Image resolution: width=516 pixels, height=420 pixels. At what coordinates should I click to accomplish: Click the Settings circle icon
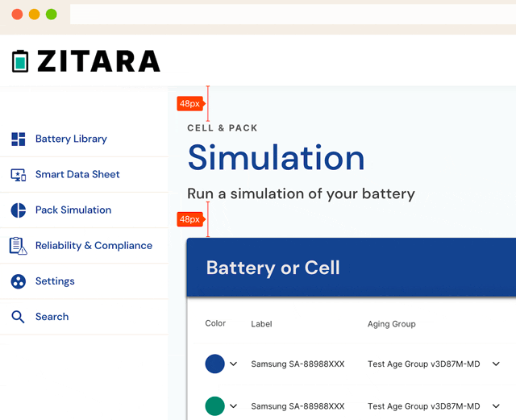click(19, 281)
